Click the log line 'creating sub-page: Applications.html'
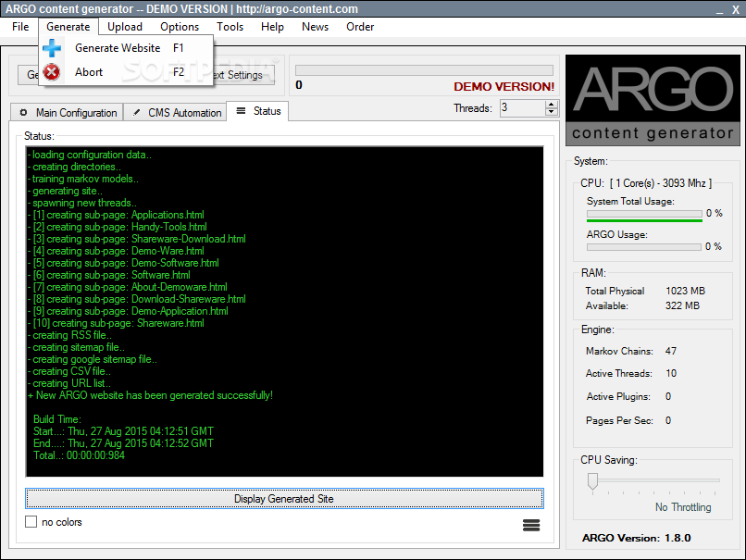This screenshot has height=560, width=746. coord(116,215)
